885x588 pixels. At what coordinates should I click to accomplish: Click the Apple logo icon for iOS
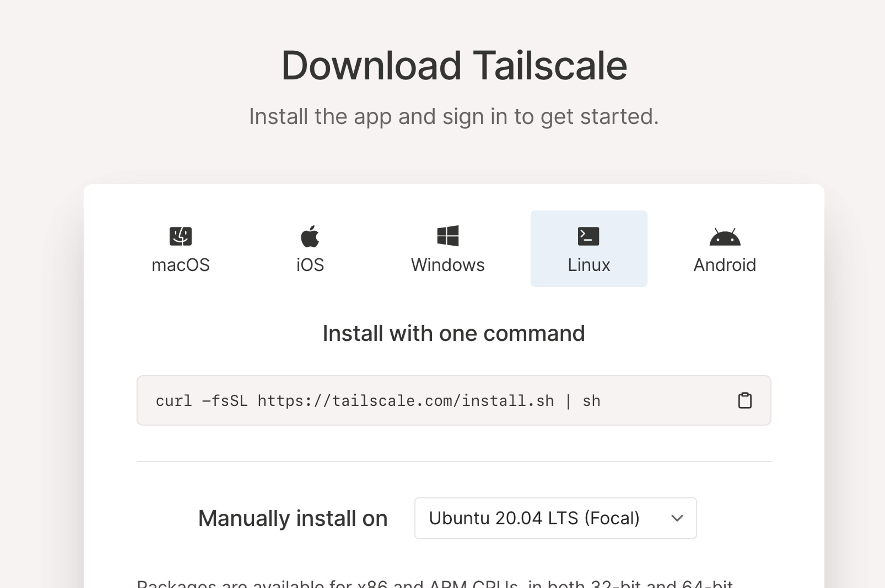[310, 236]
